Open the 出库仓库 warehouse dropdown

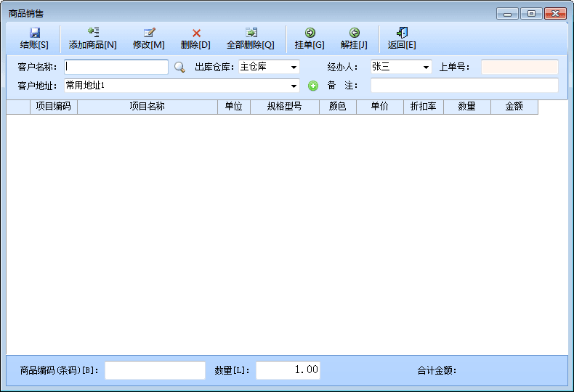294,68
